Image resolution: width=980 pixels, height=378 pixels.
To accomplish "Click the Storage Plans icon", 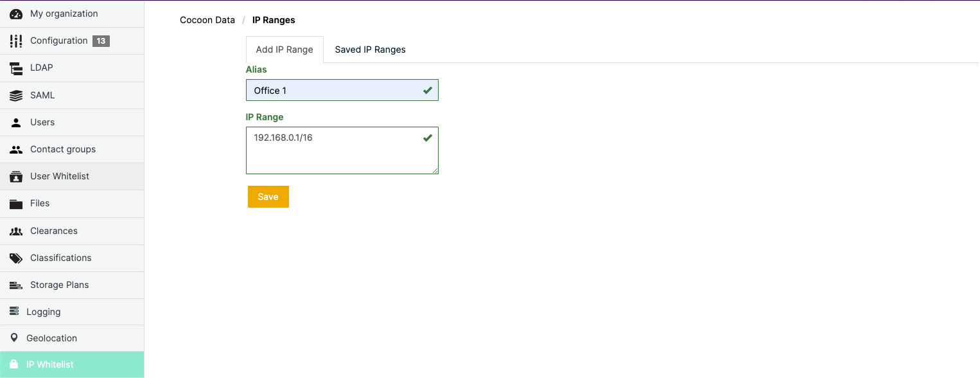I will click(16, 285).
